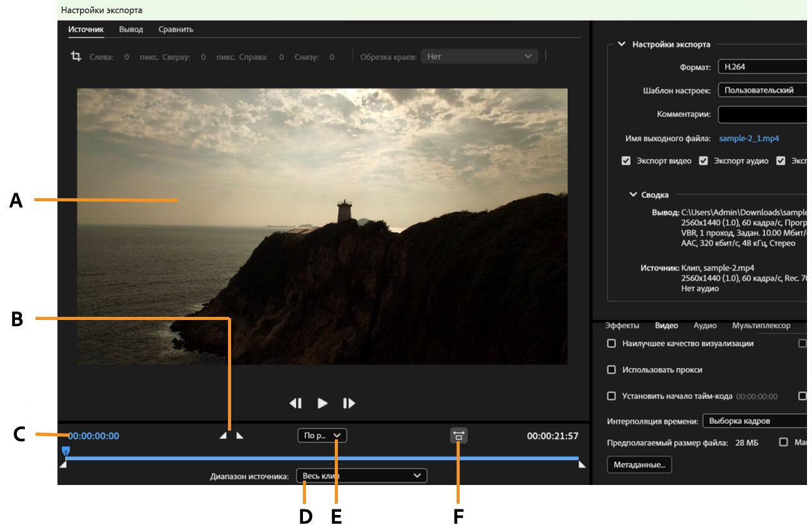Click the crop tool icon
Screen dimensions: 812x525
[x=76, y=57]
